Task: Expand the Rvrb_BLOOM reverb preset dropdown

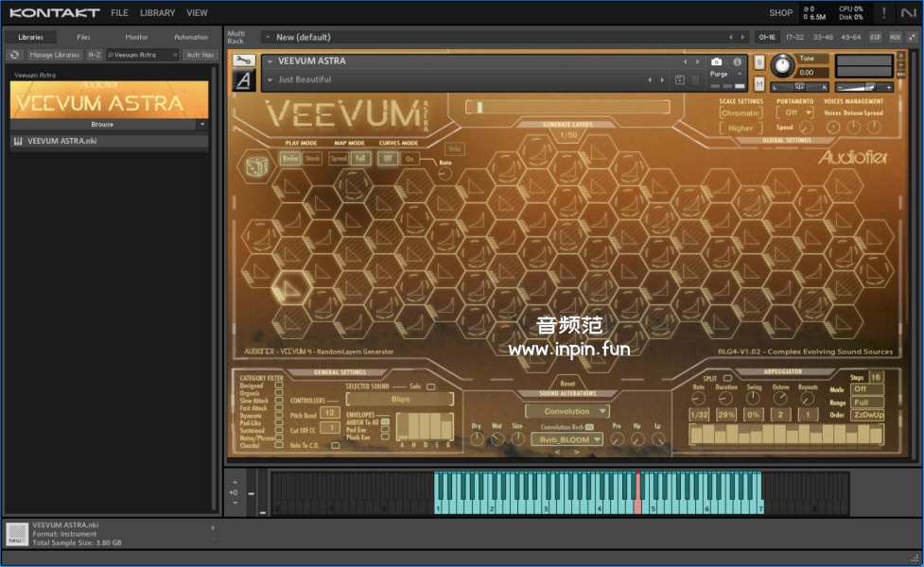Action: 567,439
